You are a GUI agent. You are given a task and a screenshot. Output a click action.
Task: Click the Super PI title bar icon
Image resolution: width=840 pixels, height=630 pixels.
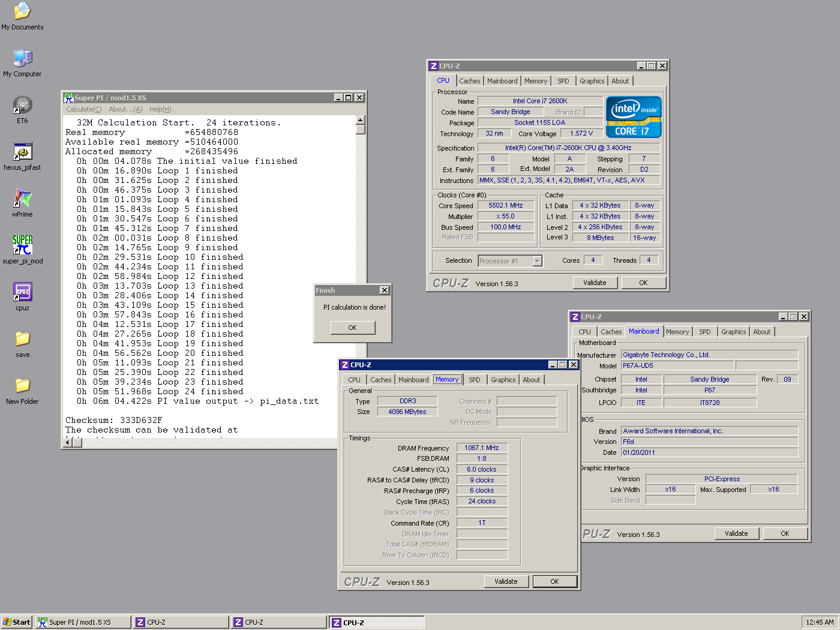pos(68,97)
